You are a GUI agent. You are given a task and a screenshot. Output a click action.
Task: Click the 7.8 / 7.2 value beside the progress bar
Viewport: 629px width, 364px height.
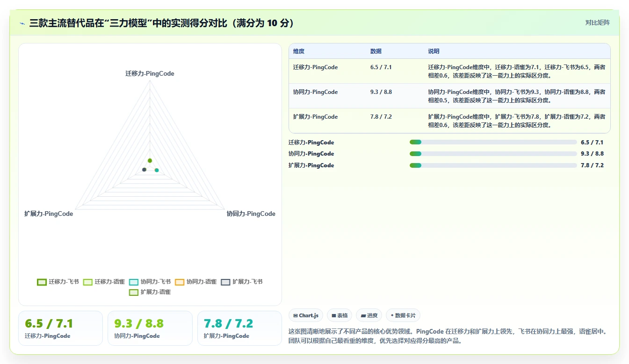click(x=592, y=165)
